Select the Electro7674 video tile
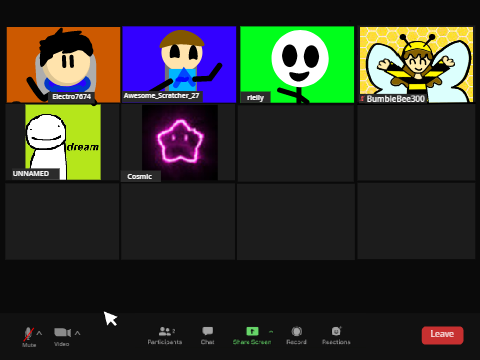The width and height of the screenshot is (480, 360). click(63, 65)
